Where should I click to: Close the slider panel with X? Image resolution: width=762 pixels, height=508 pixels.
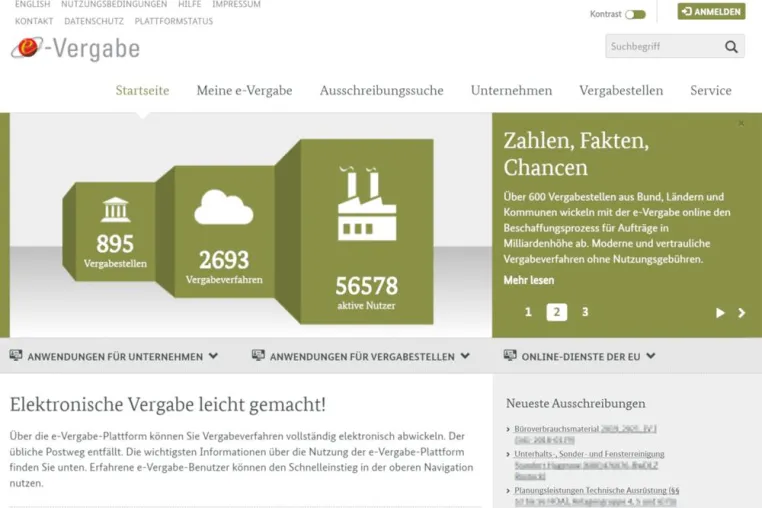pyautogui.click(x=741, y=123)
